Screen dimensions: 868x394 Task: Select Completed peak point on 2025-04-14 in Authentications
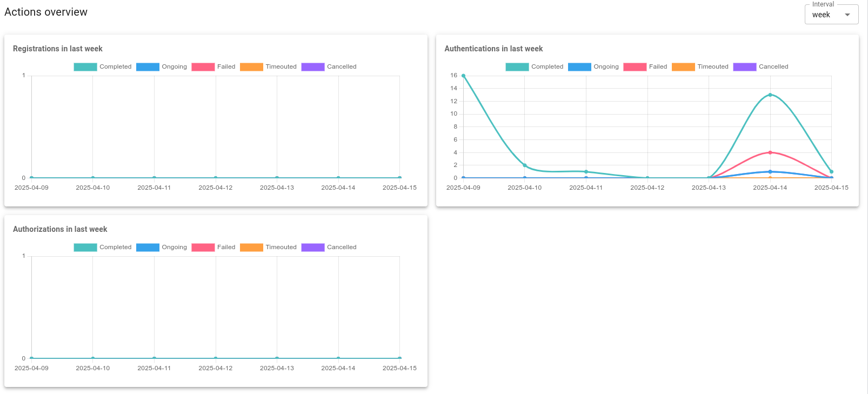[770, 95]
